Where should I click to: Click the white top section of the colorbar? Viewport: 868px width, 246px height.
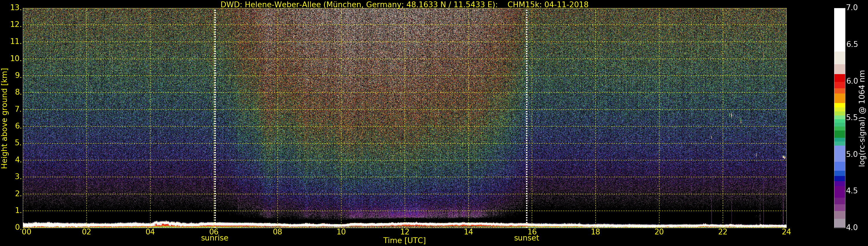[839, 29]
